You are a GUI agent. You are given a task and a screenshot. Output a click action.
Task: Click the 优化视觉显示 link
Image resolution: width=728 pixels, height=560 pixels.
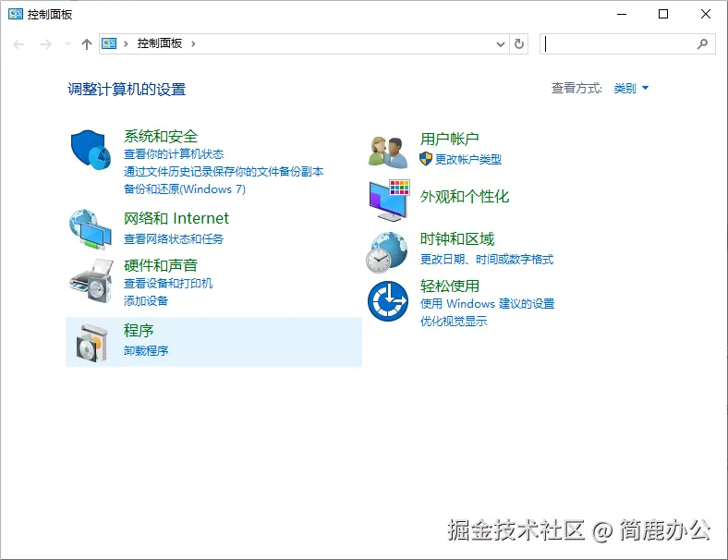point(454,321)
